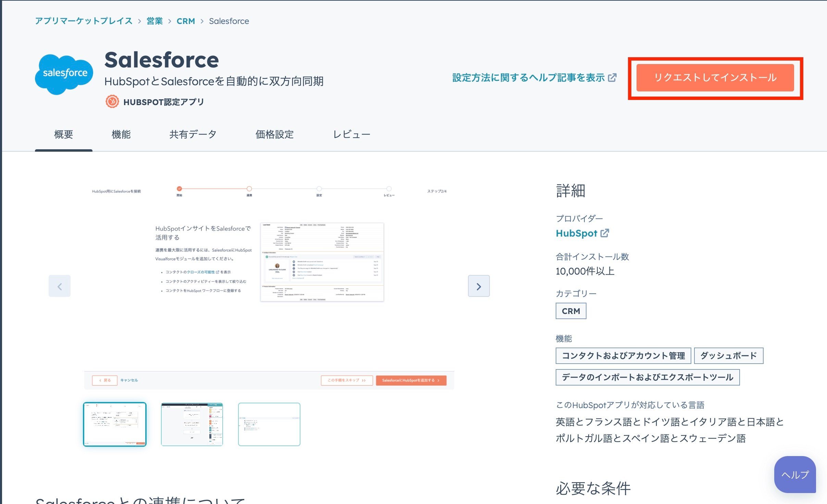Click the プロバイダー label

[579, 218]
